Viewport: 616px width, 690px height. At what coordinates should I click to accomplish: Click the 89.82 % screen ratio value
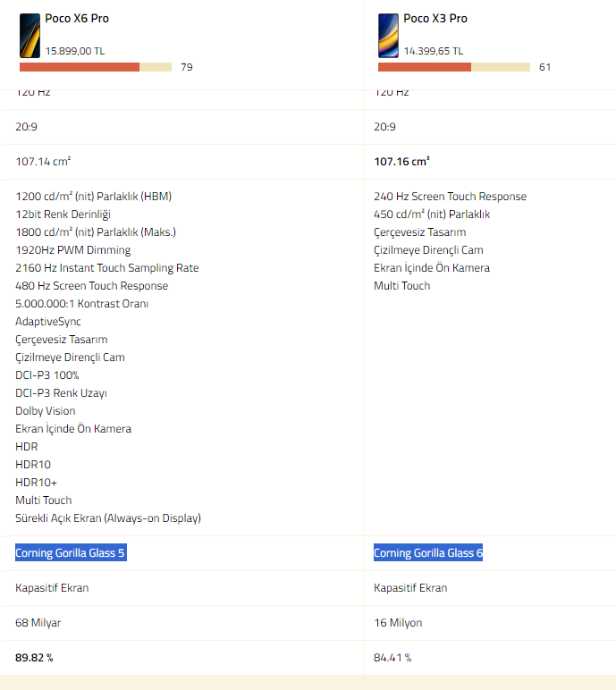click(34, 658)
